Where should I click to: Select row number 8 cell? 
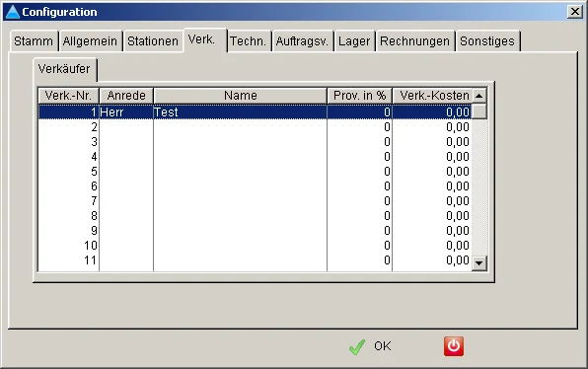pyautogui.click(x=69, y=216)
